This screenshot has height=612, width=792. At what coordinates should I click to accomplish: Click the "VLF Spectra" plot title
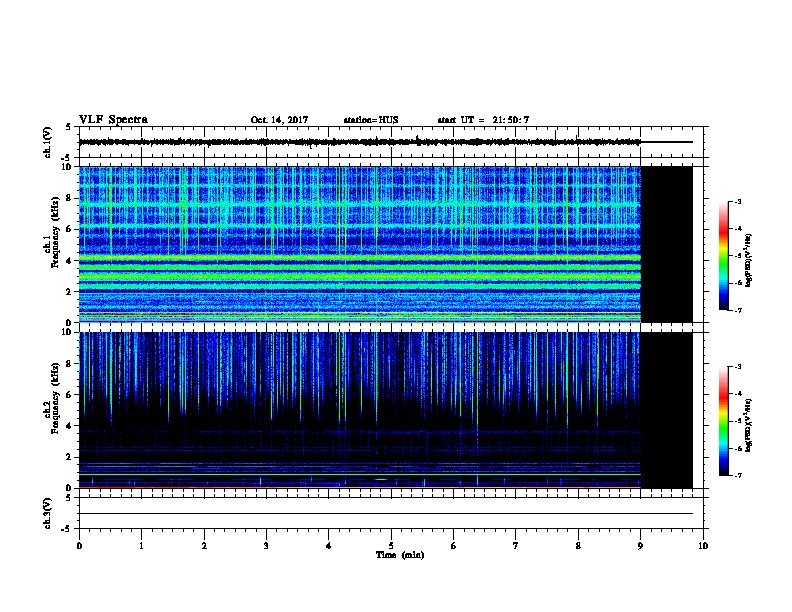coord(113,120)
